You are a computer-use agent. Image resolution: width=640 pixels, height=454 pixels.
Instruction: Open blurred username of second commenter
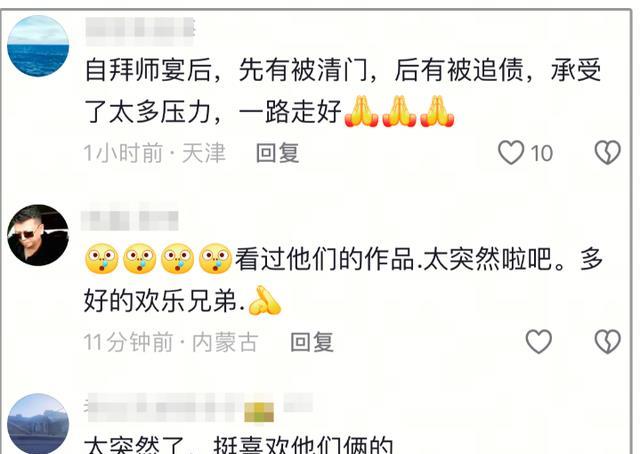point(130,220)
